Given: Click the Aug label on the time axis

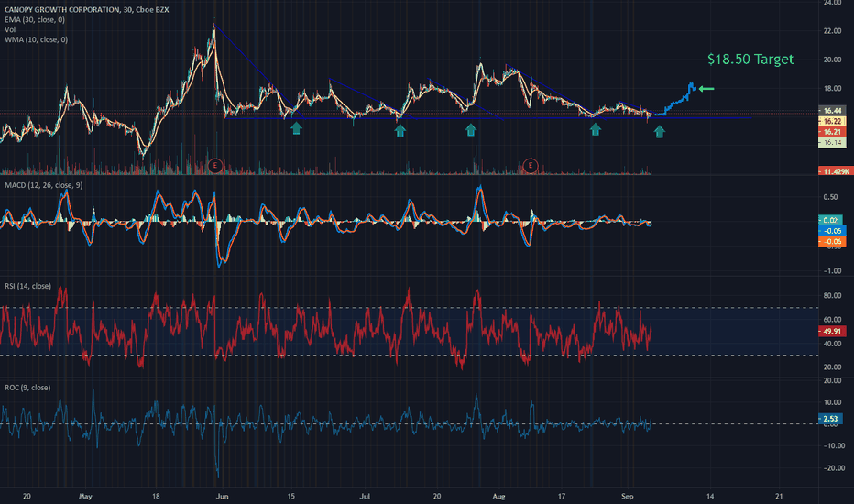Looking at the screenshot, I should (498, 497).
